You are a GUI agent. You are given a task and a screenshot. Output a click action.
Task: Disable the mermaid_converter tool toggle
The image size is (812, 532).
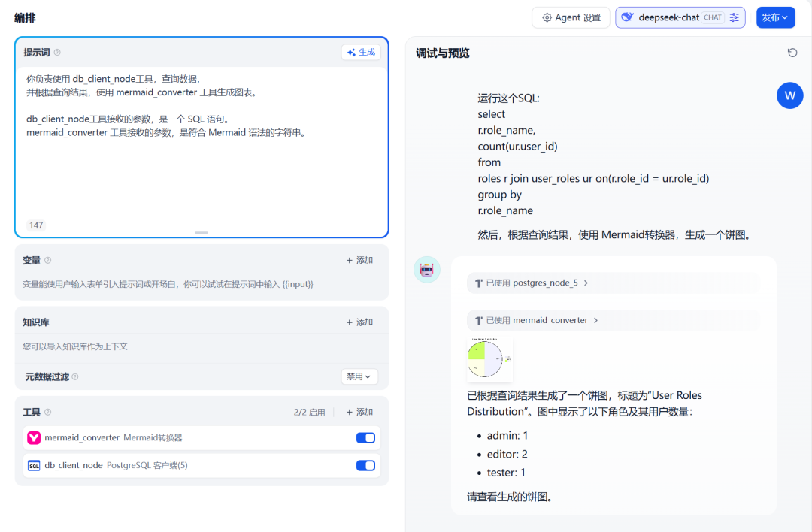tap(365, 437)
